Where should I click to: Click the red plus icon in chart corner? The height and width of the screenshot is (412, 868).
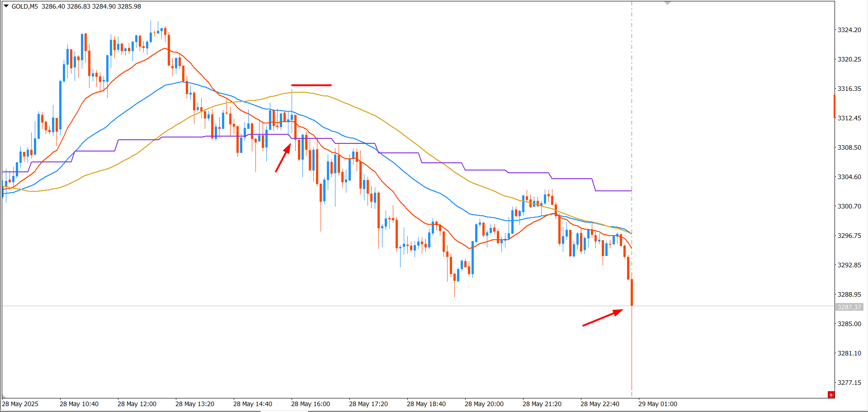[x=831, y=395]
